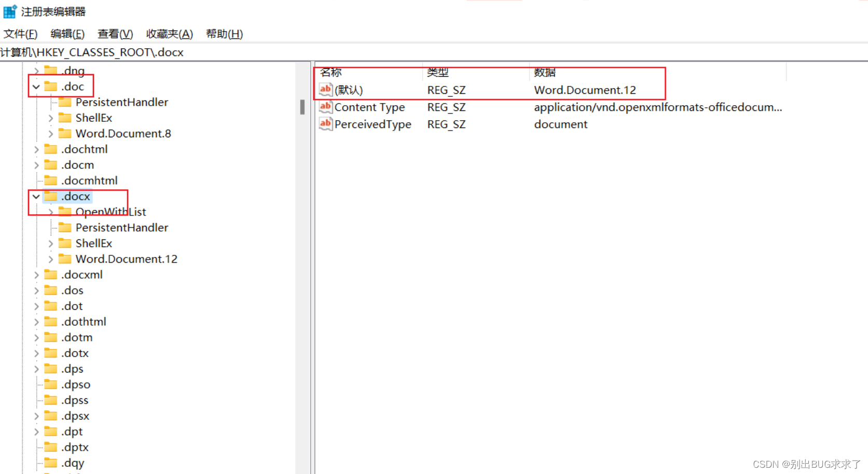This screenshot has height=474, width=868.
Task: Click the PerceivedType string value icon
Action: tap(326, 124)
